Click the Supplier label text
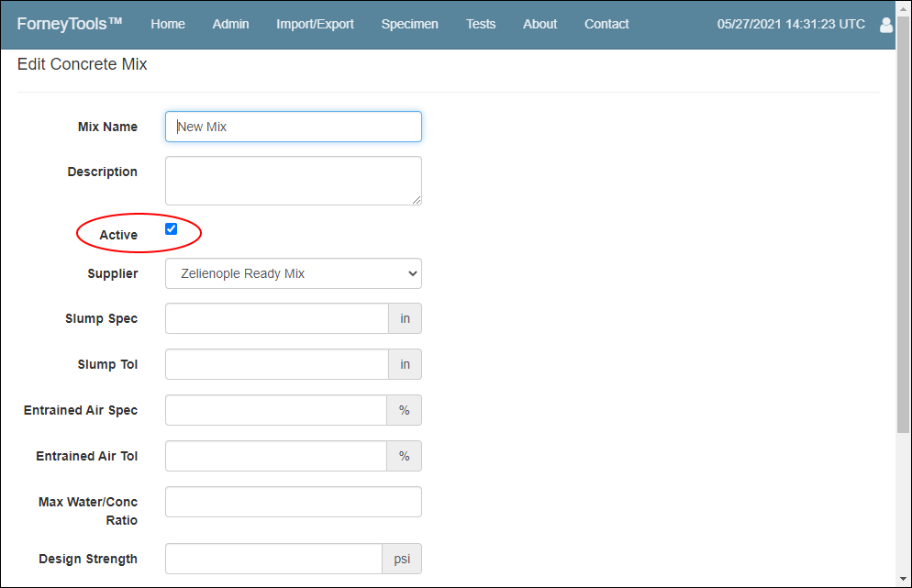912x588 pixels. pos(112,273)
